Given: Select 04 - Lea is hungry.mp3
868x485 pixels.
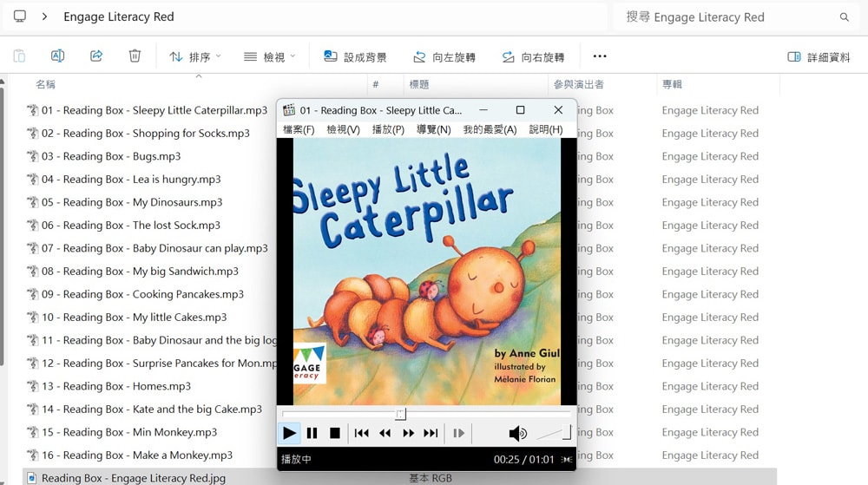Looking at the screenshot, I should coord(131,180).
